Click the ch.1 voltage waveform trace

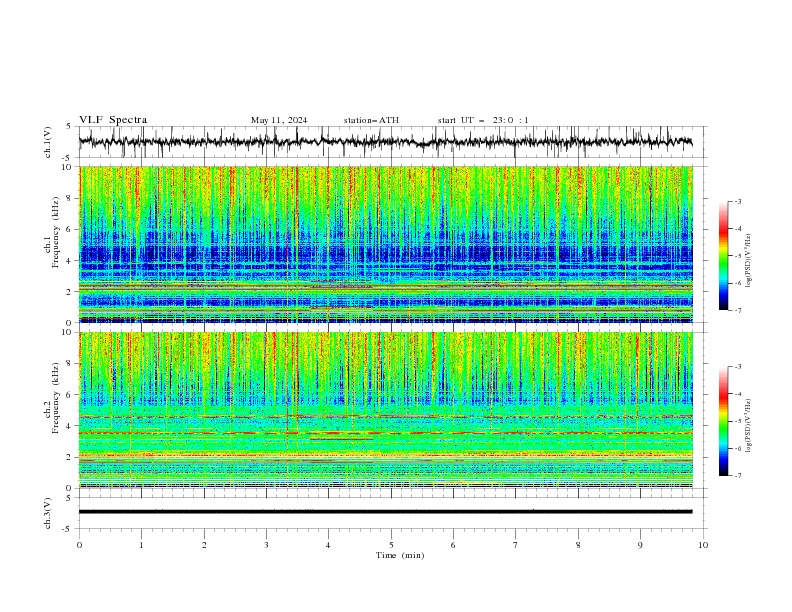(x=385, y=142)
